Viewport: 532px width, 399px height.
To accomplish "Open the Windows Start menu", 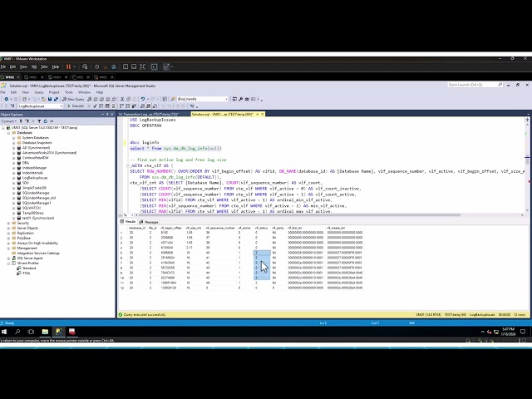I will [4, 332].
